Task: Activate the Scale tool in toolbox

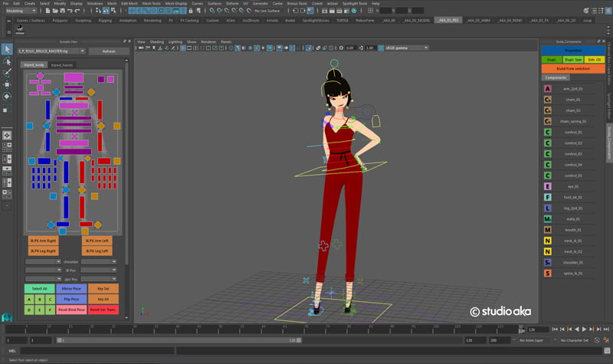Action: pos(5,110)
